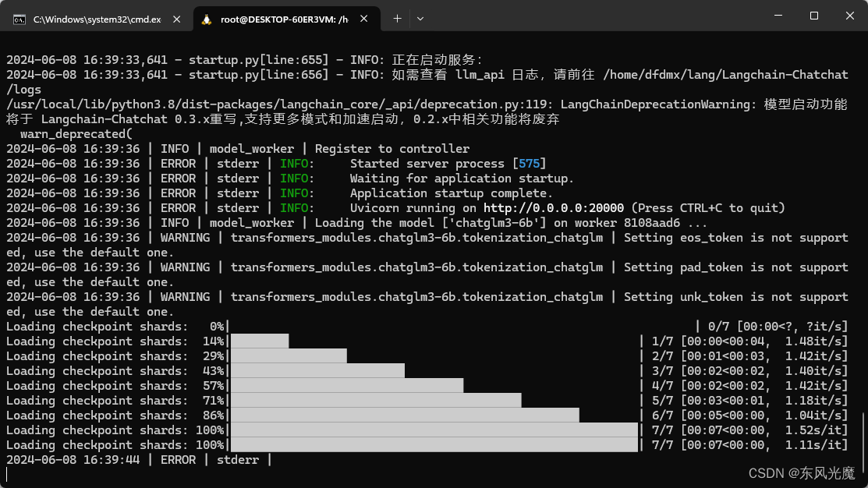Viewport: 868px width, 488px height.
Task: Click 'LangChainDeprecationWarning:' text
Action: (658, 104)
